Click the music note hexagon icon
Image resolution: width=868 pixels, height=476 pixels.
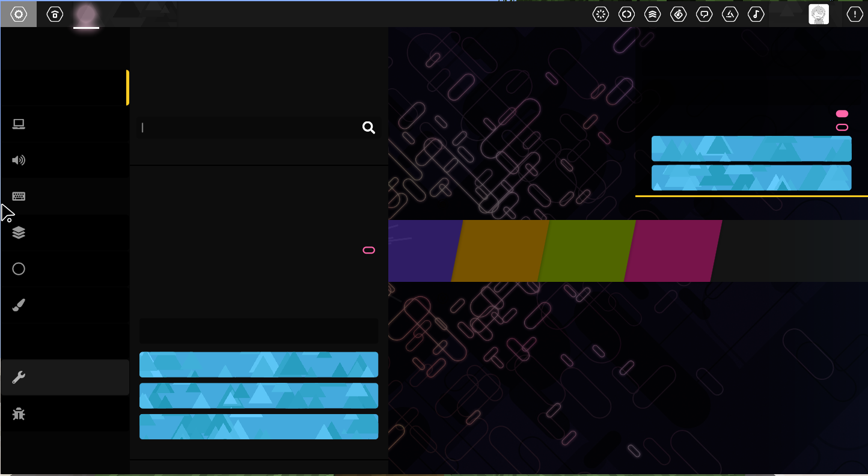coord(756,14)
